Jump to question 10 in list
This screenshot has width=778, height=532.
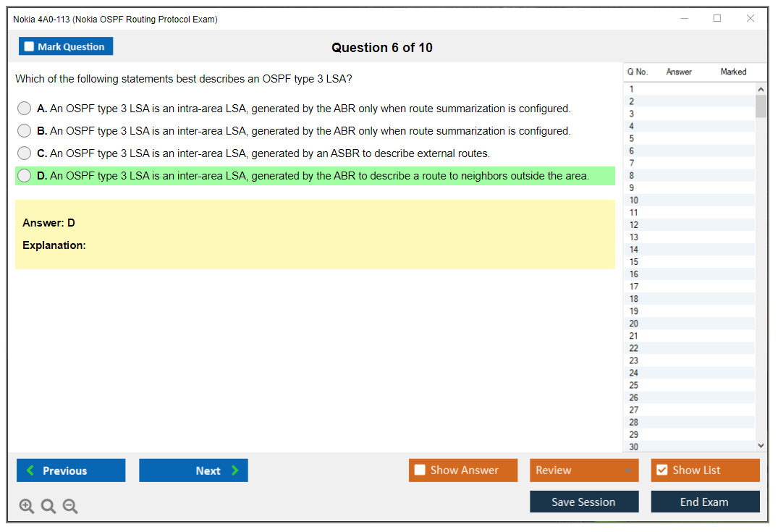tap(634, 200)
